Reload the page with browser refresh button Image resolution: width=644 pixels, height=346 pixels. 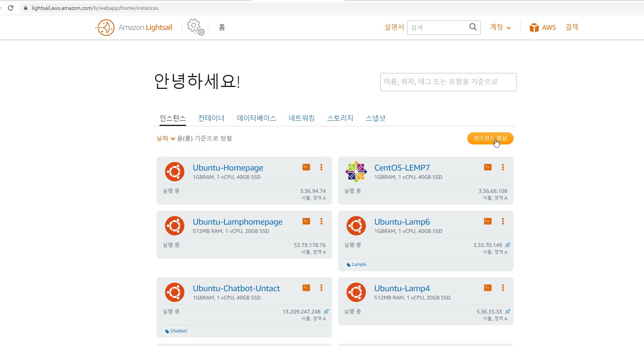[11, 8]
